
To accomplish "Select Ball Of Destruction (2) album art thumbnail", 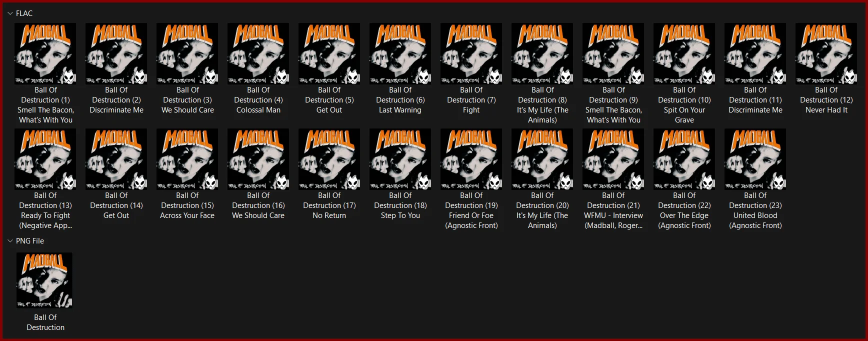I will [116, 53].
